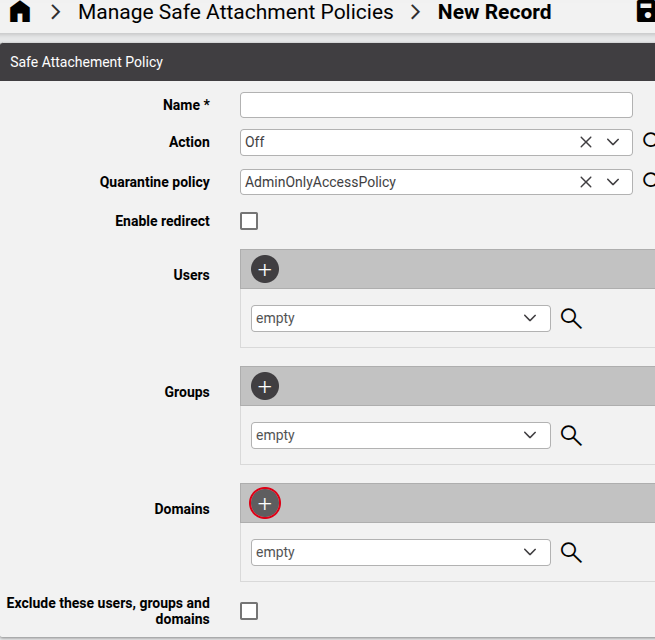655x640 pixels.
Task: Search for users with magnifier
Action: tap(571, 319)
